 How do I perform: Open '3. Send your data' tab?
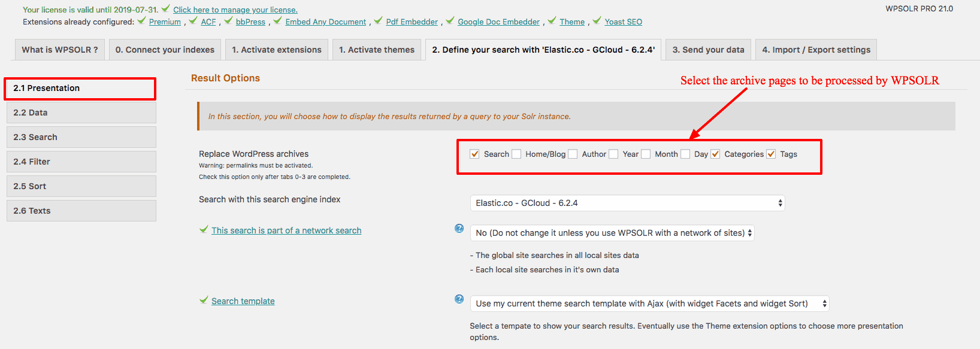coord(709,50)
